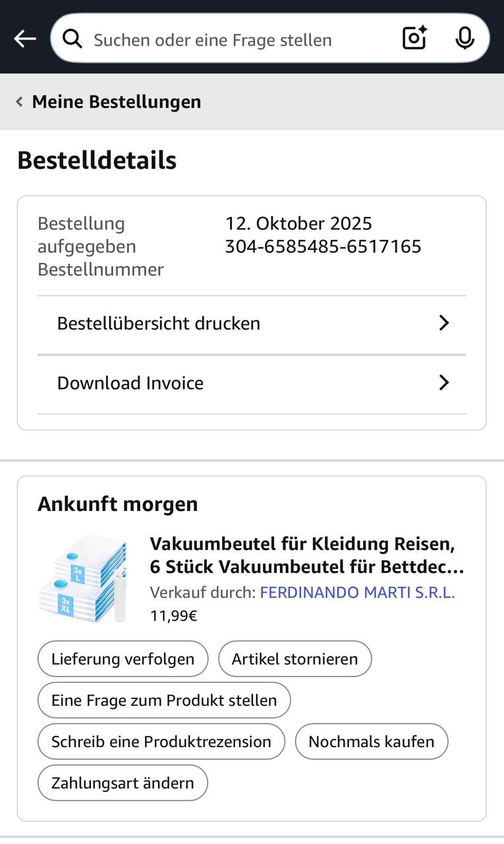Select Eine Frage zum Produkt stellen
This screenshot has width=504, height=844.
point(164,700)
